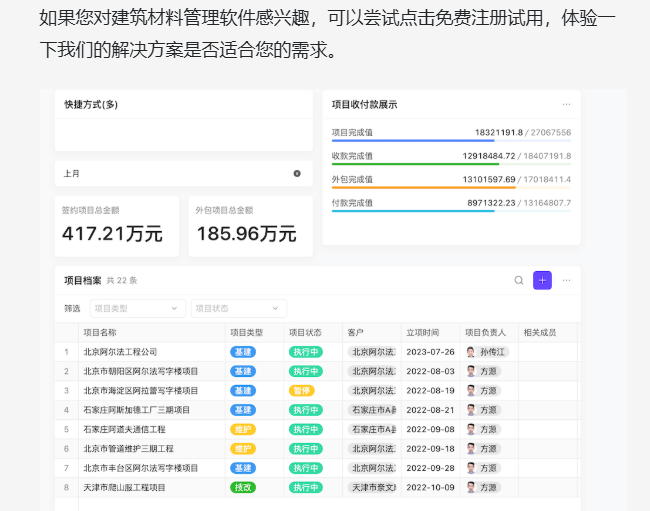Viewport: 650px width, 511px height.
Task: Click the 签约项目总金额 417.21万元 card
Action: [x=117, y=226]
